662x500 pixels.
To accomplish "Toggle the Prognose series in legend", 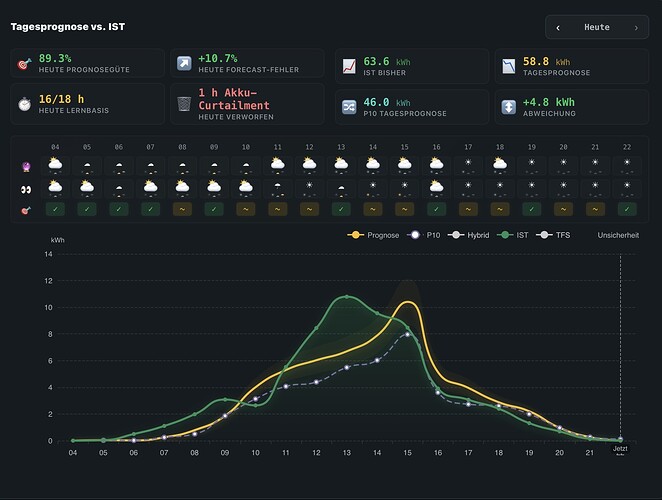I will click(373, 235).
